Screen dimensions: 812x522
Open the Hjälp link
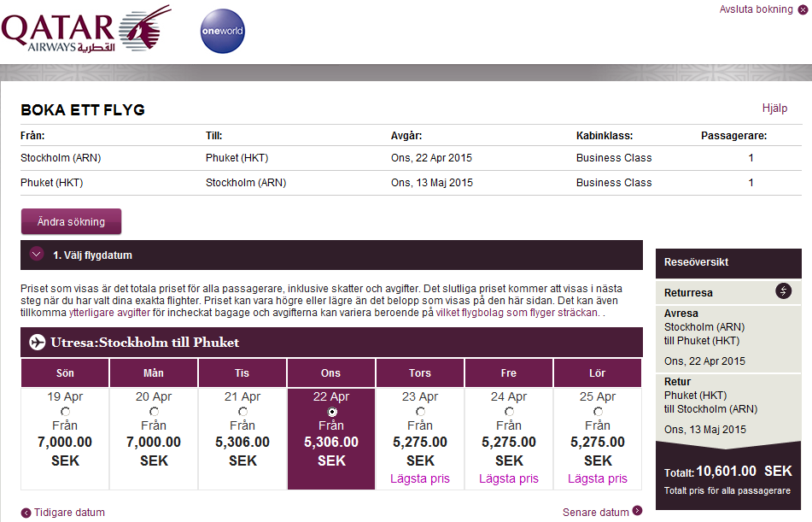(x=774, y=109)
